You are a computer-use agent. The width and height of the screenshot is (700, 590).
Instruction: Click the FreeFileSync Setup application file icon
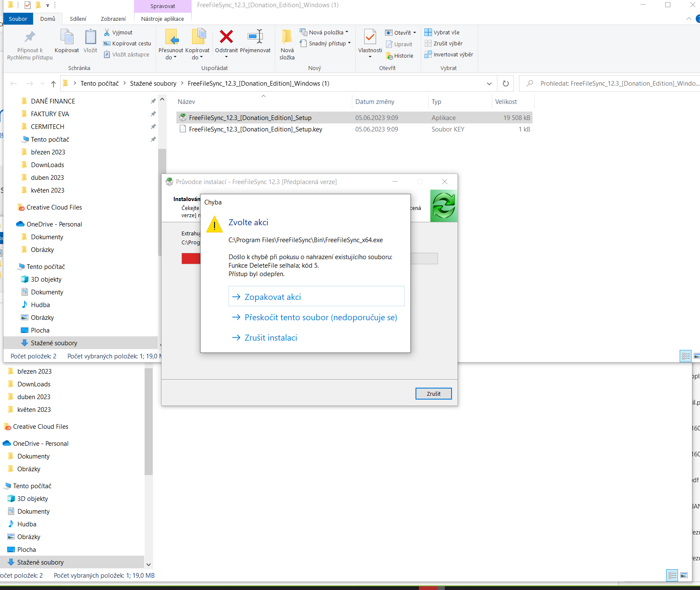tap(183, 117)
